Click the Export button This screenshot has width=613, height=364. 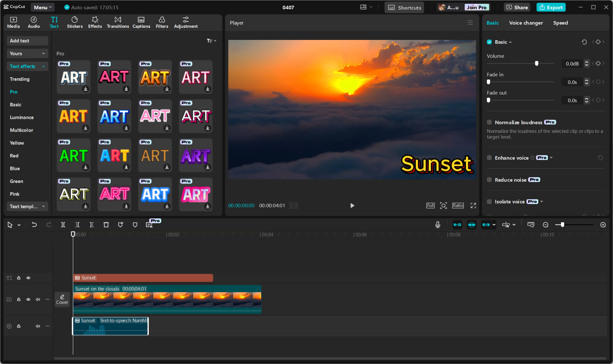coord(551,7)
